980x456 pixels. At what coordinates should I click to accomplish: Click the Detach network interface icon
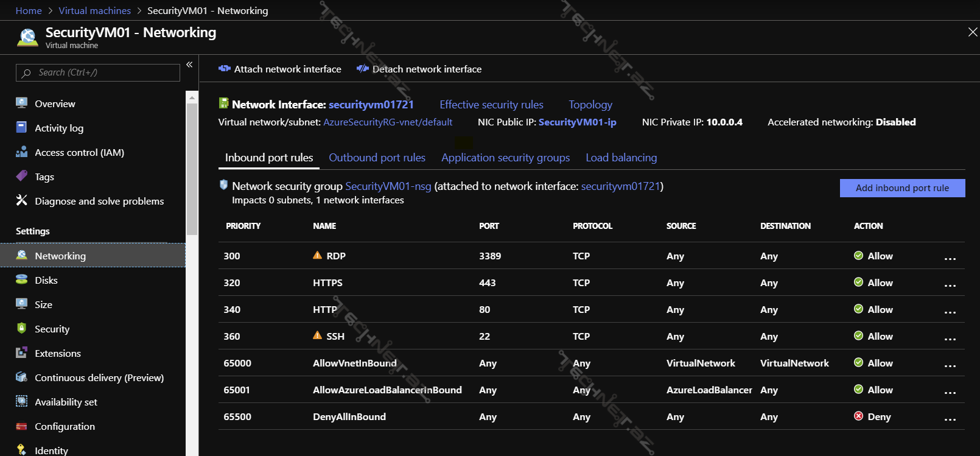[x=363, y=69]
